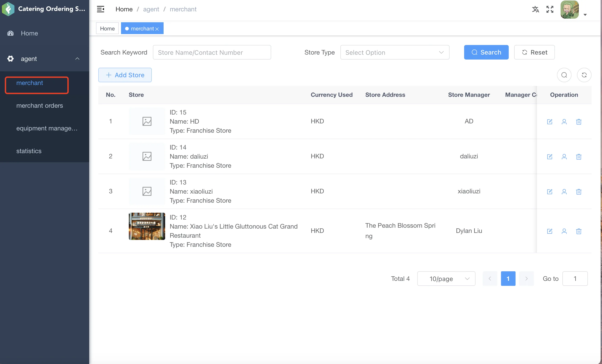
Task: Collapse the sidebar with the hamburger icon
Action: click(x=101, y=9)
